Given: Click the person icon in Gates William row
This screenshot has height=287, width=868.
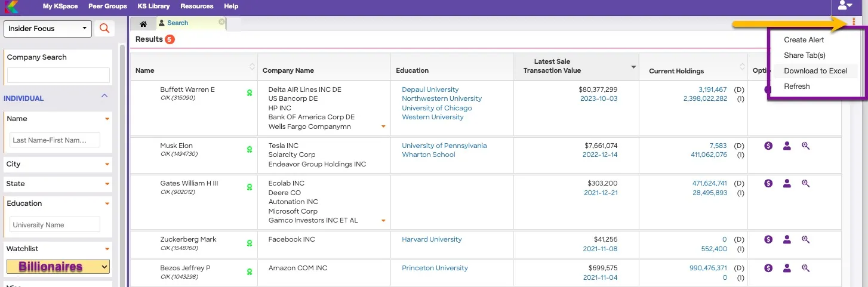Looking at the screenshot, I should pos(787,183).
